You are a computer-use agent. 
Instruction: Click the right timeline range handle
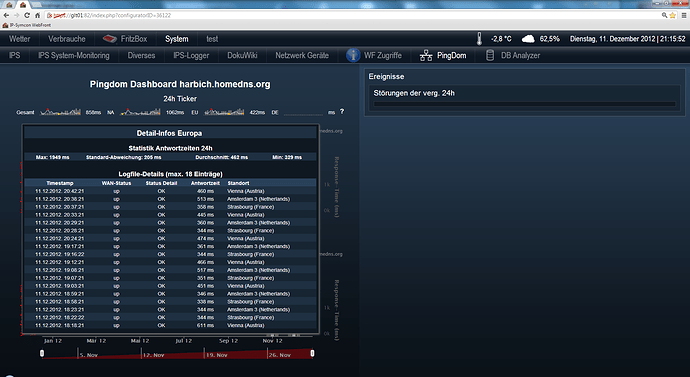click(312, 353)
